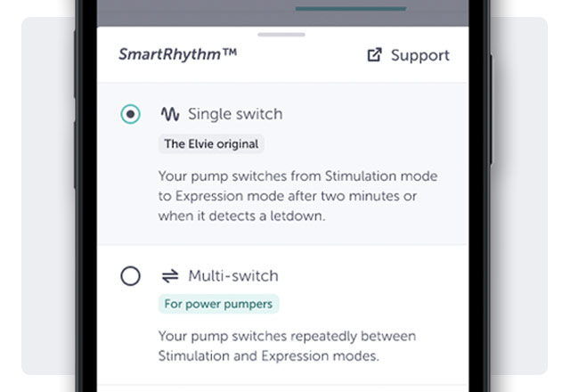Tap the Single switch description text
Image resolution: width=570 pixels, height=392 pixels.
tap(298, 196)
